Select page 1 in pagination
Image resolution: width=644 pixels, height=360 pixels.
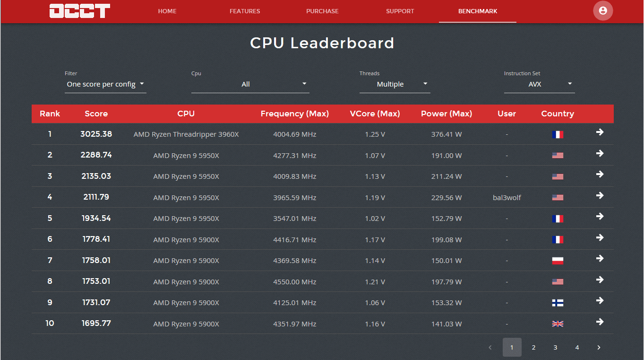pos(512,347)
